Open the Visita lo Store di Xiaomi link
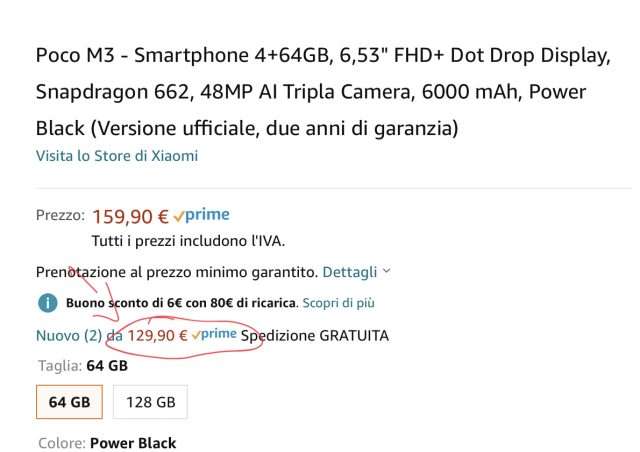This screenshot has height=452, width=640. [117, 156]
